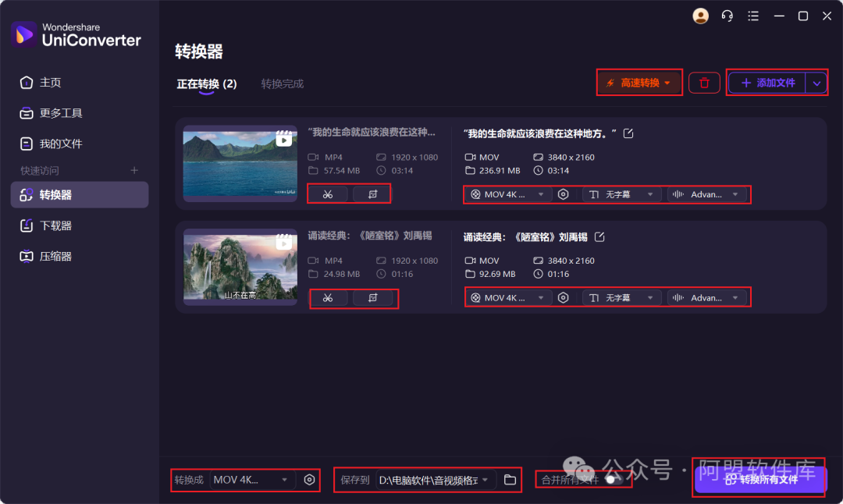Open the output settings gear beside first video's MOV format
The height and width of the screenshot is (504, 843).
564,194
